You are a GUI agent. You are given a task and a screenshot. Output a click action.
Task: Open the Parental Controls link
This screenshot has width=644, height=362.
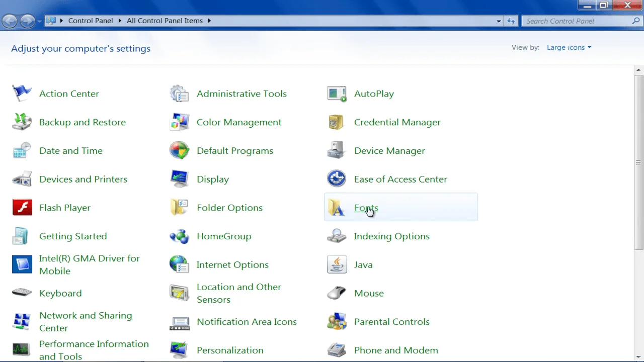[x=392, y=322]
